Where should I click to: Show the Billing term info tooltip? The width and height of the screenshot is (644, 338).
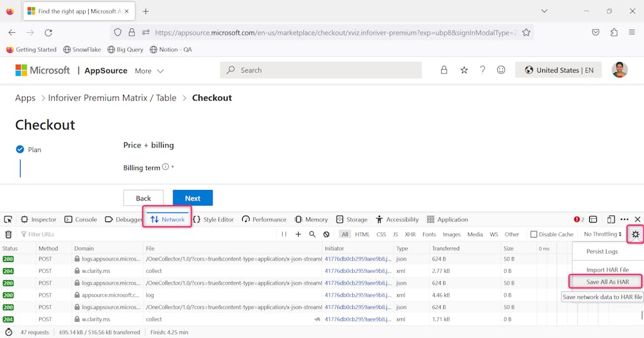click(x=166, y=167)
